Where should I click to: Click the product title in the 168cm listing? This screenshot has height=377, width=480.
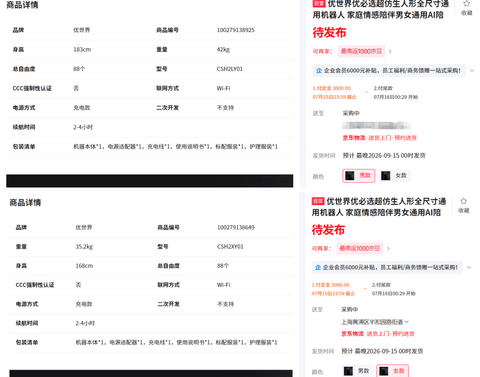point(379,207)
